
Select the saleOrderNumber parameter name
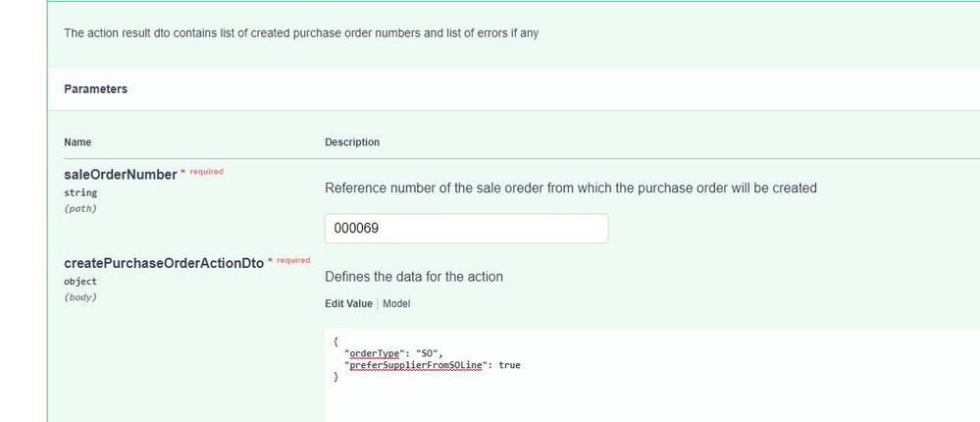point(120,175)
